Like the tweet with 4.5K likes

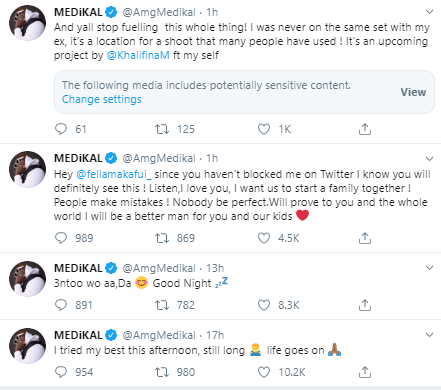coord(264,238)
